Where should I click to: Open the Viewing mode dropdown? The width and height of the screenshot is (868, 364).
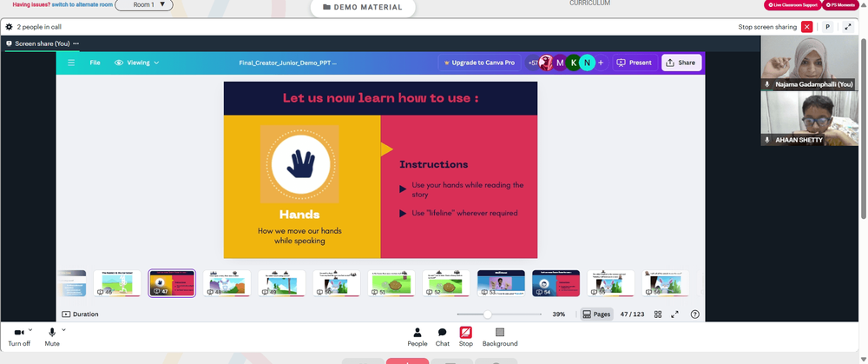(137, 63)
